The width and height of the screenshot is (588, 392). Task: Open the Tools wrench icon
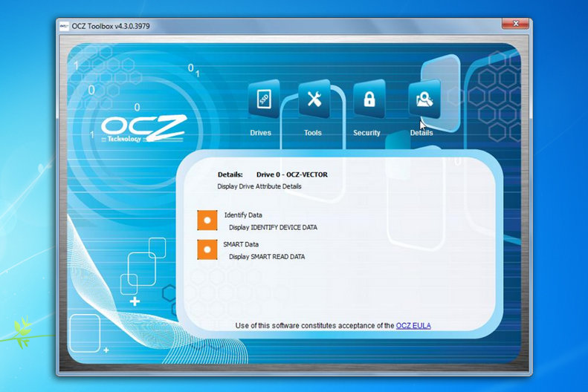coord(314,99)
